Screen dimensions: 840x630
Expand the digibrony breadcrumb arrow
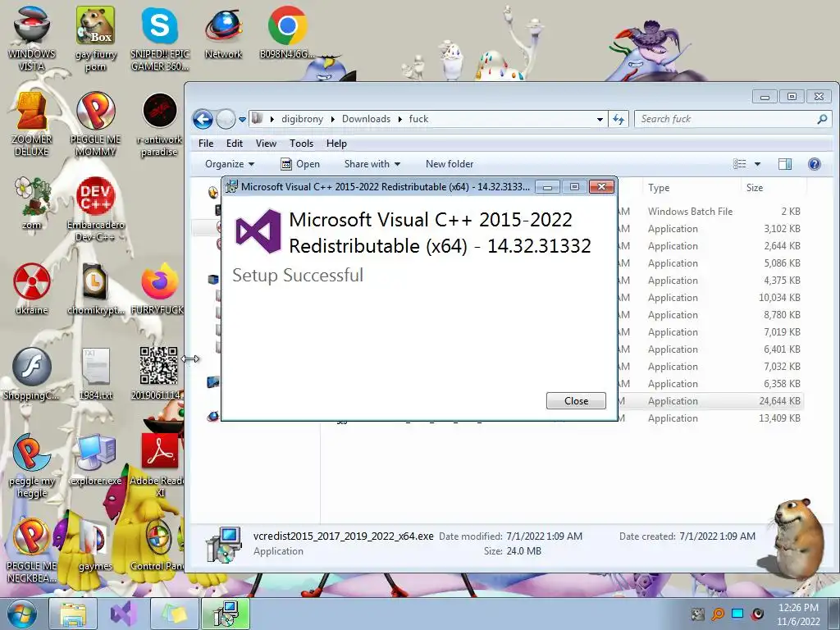tap(333, 119)
